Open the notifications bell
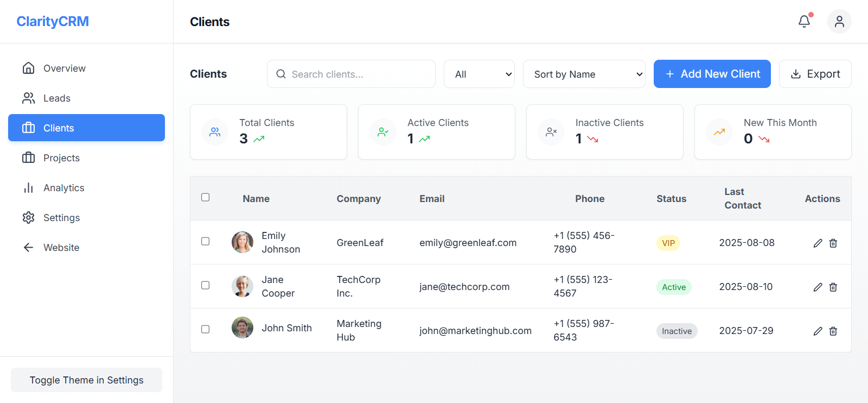The height and width of the screenshot is (403, 868). coord(804,22)
